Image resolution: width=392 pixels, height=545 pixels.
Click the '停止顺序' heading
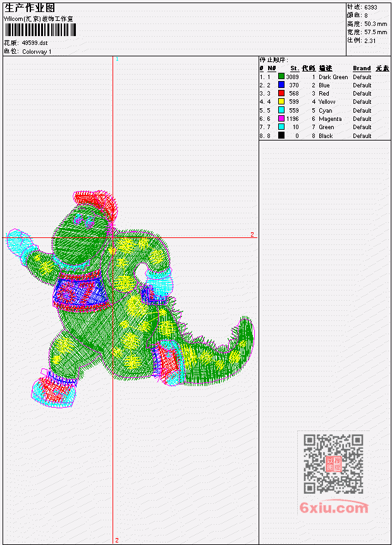point(273,60)
